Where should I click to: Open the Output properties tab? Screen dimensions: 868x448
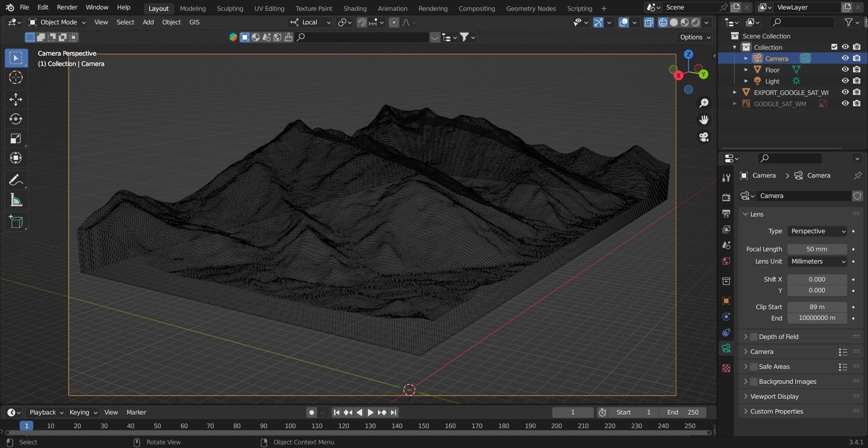coord(726,213)
